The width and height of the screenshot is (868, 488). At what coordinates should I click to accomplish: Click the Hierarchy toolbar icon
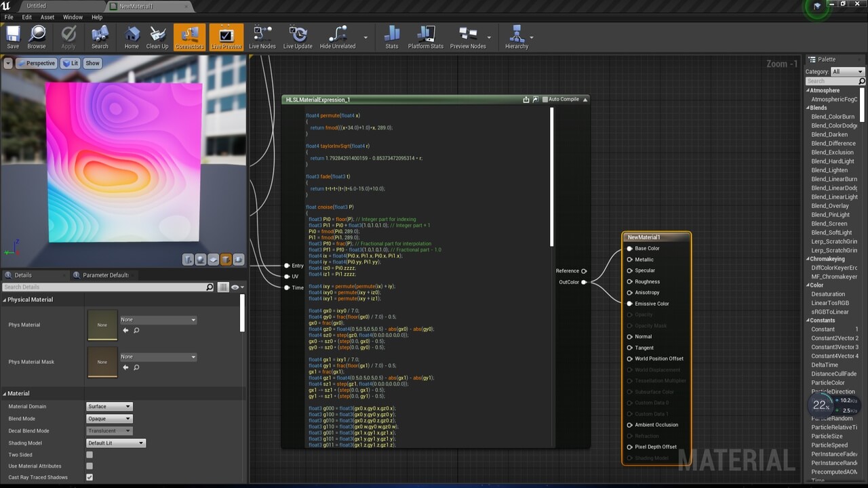click(516, 37)
